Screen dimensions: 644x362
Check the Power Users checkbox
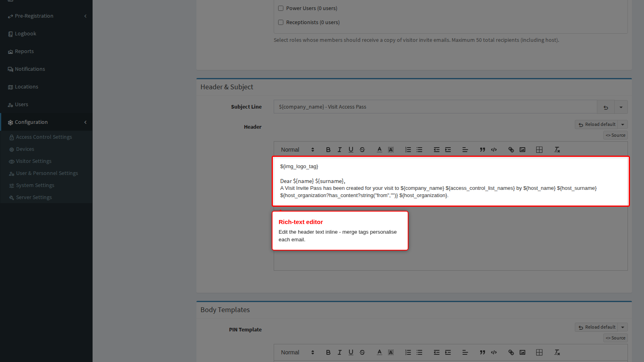click(x=281, y=8)
